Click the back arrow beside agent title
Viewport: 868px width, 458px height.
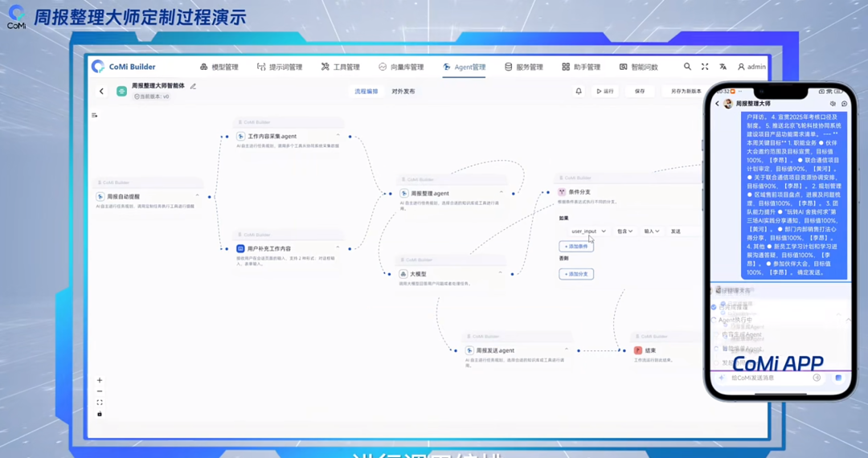[x=101, y=92]
